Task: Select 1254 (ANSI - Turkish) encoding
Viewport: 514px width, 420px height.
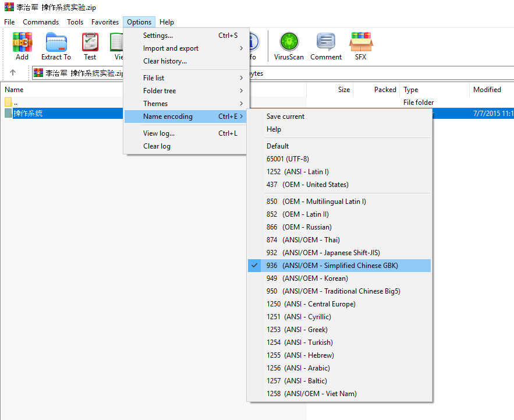Action: [x=339, y=343]
